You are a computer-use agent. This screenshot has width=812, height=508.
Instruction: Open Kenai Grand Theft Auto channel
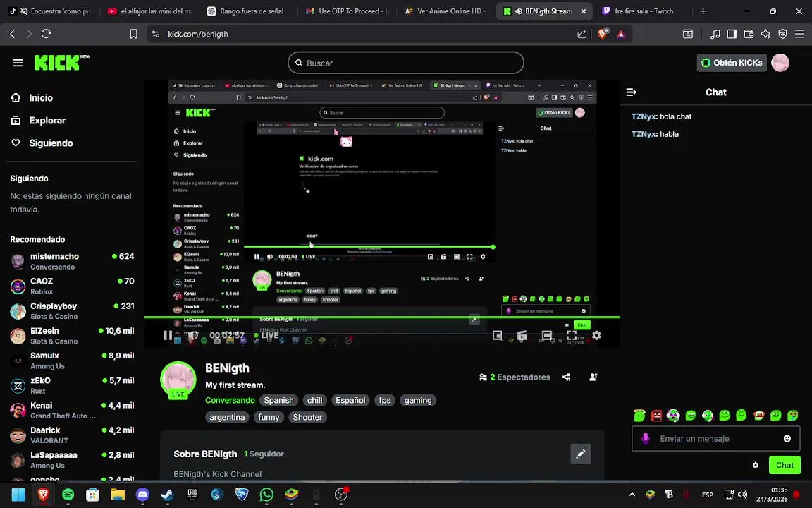point(72,411)
